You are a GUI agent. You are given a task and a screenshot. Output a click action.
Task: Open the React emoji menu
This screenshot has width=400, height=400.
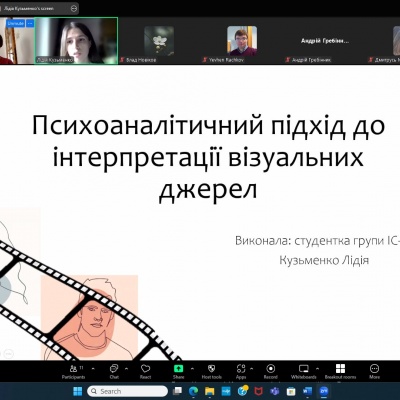click(x=145, y=372)
